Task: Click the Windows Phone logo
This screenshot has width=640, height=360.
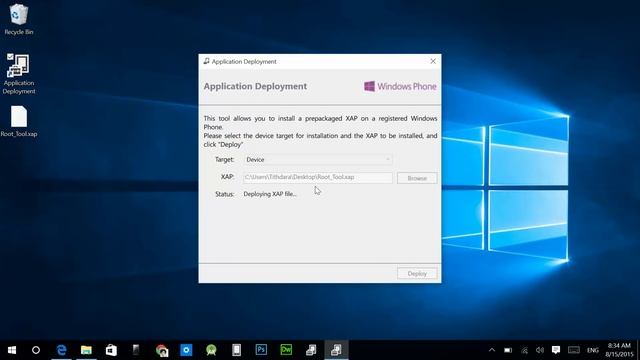Action: (400, 86)
